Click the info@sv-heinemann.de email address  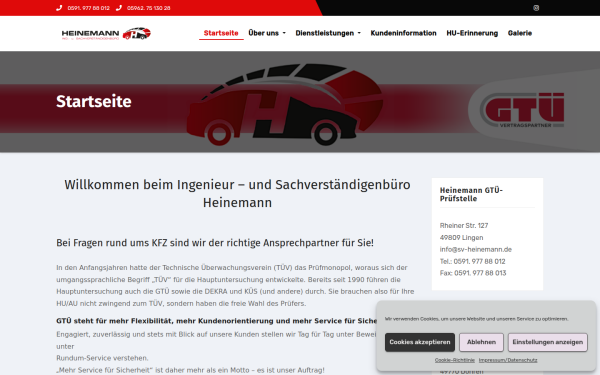click(x=476, y=249)
